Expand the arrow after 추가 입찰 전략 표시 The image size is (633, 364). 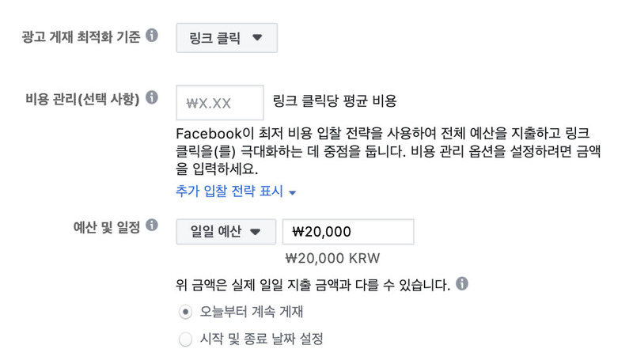[292, 193]
